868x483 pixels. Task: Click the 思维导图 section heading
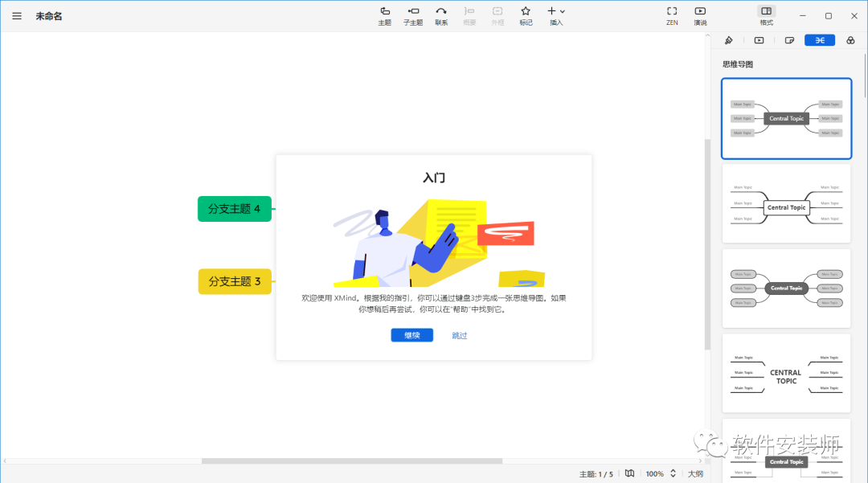pos(737,64)
